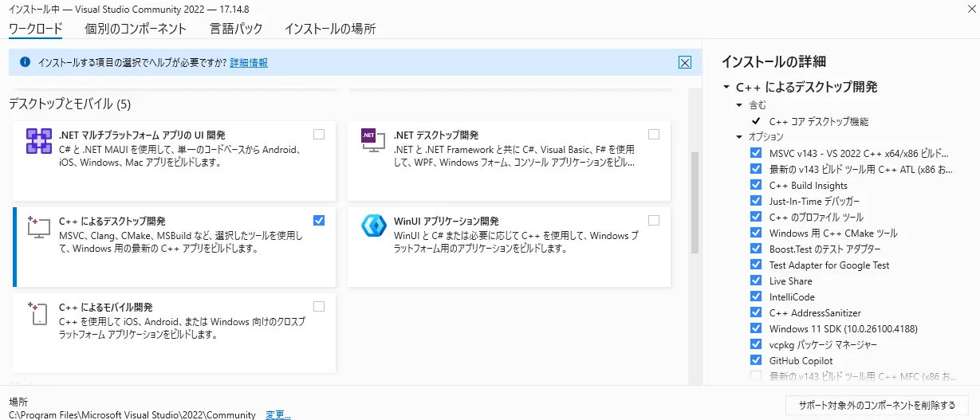
Task: Enable the WinUI アプリケーション開発 checkbox
Action: [654, 220]
